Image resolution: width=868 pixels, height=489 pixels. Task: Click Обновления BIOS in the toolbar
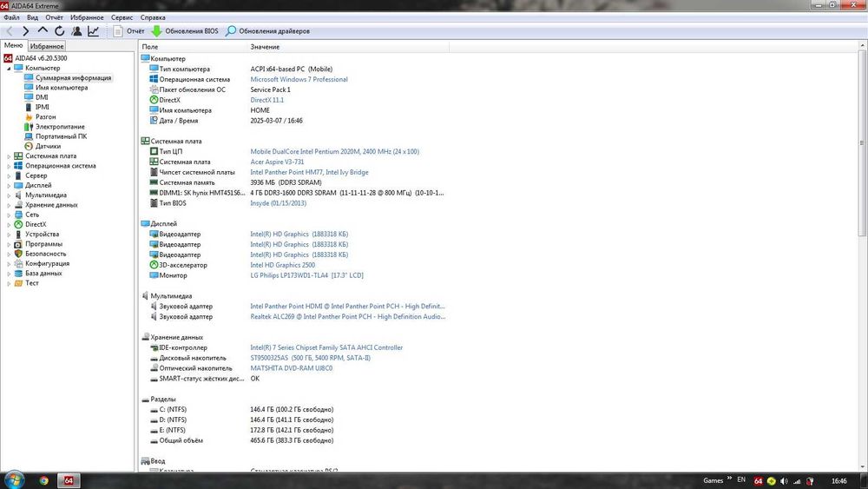[185, 31]
